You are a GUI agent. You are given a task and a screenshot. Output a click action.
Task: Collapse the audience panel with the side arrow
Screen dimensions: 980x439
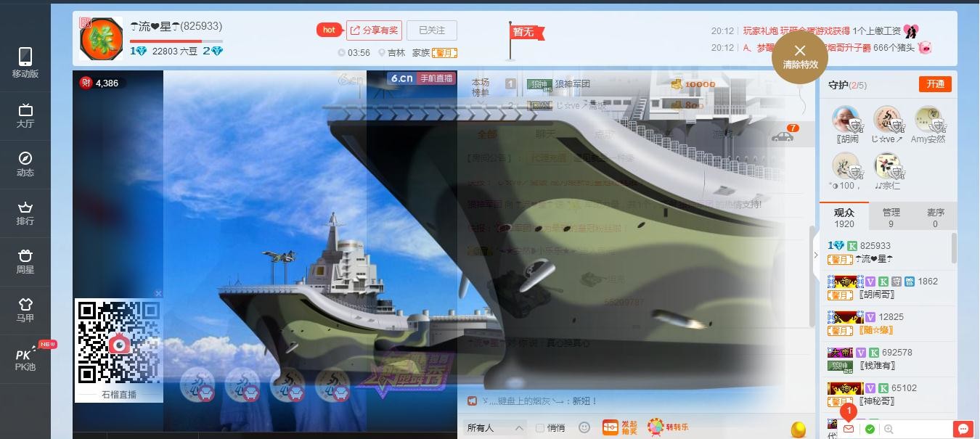click(x=815, y=255)
